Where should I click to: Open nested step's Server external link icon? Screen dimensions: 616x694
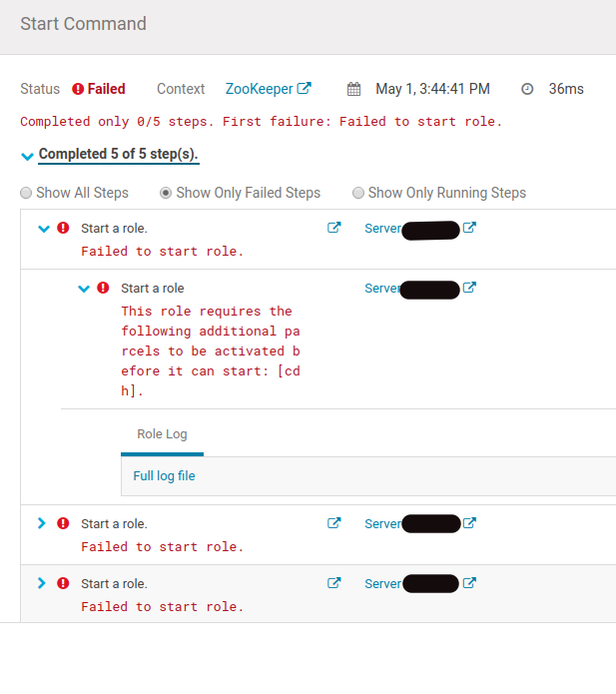[469, 288]
